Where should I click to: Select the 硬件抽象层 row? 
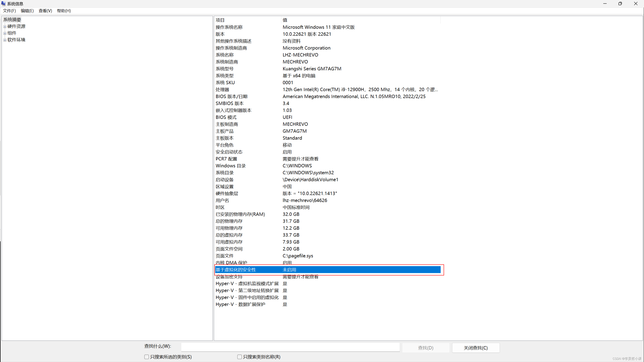tap(327, 194)
